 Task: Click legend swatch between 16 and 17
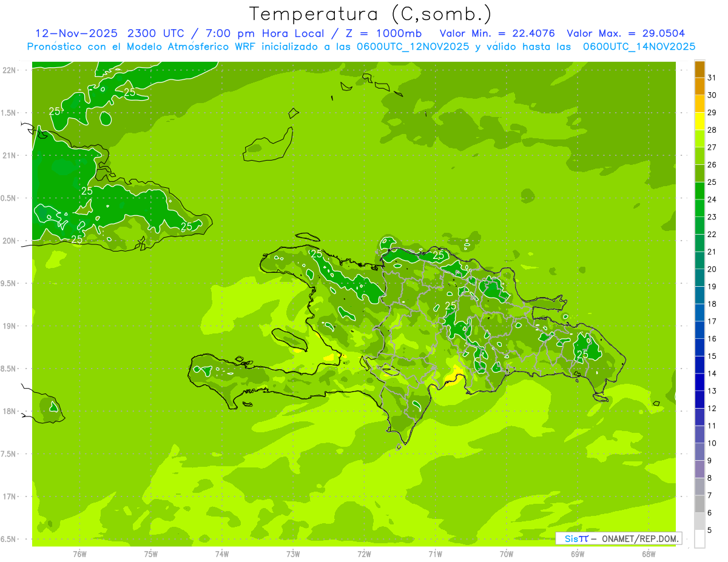(x=699, y=330)
